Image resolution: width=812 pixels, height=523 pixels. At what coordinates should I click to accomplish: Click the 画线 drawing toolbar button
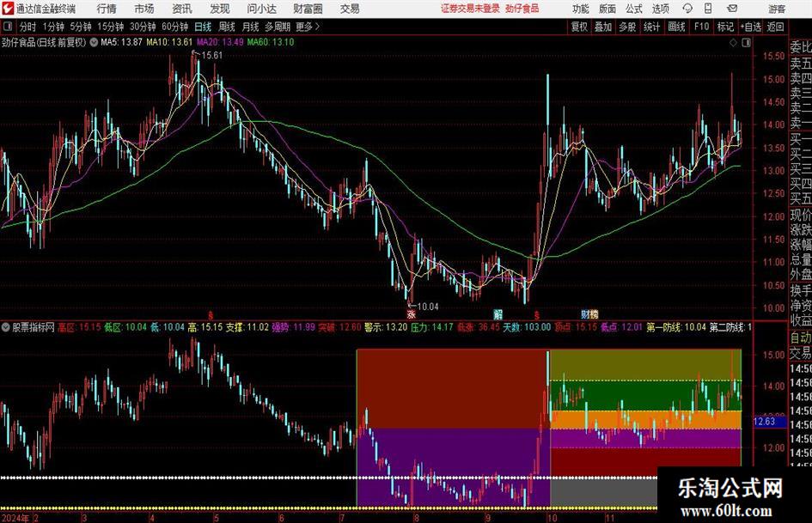point(676,27)
